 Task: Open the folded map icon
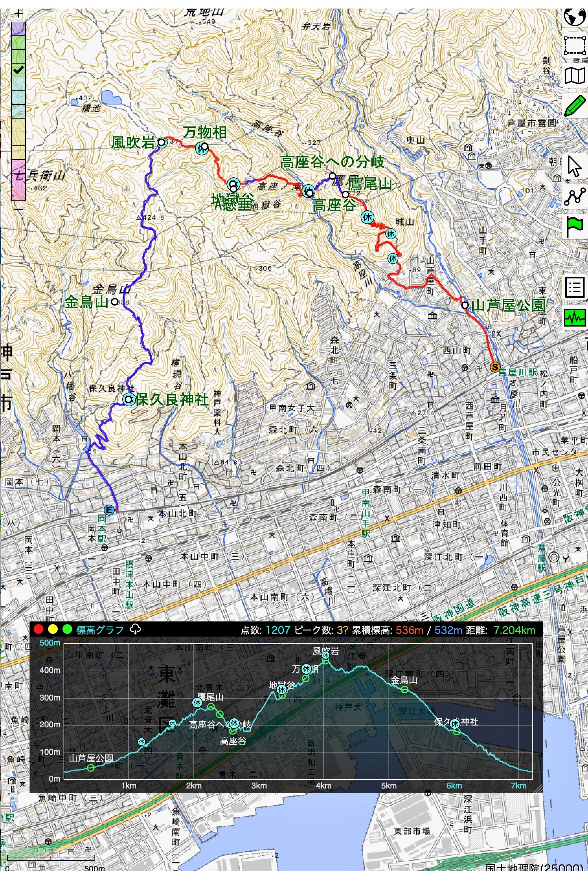click(575, 76)
